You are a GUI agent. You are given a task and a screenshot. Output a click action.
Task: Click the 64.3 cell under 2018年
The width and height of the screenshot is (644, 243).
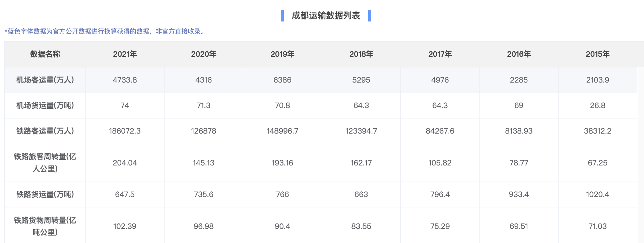361,105
